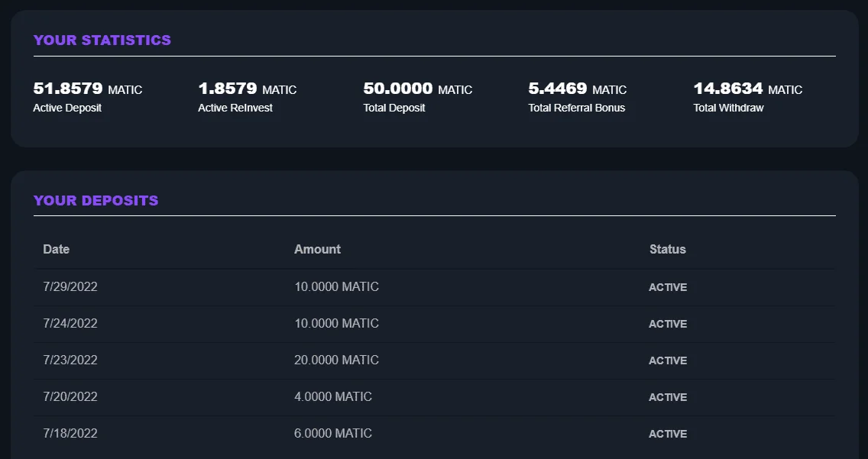Click the Total Referral Bonus label
The height and width of the screenshot is (459, 868).
(577, 108)
